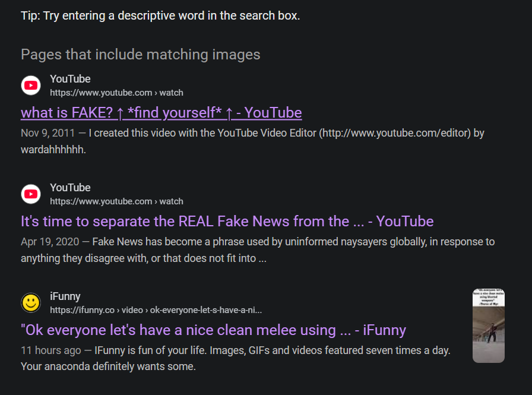Image resolution: width=532 pixels, height=395 pixels.
Task: Click the ifunny.co video breadcrumb URL
Action: pyautogui.click(x=156, y=310)
